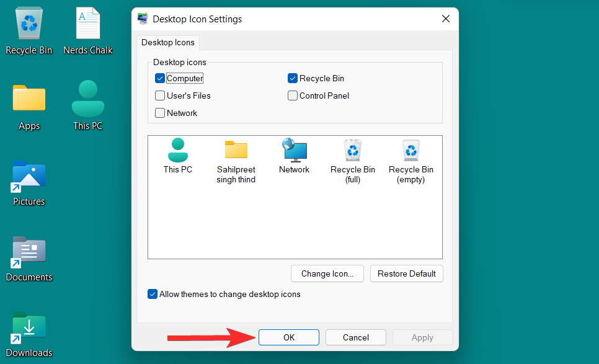The height and width of the screenshot is (364, 599).
Task: Open the Nerds Chalk file on the desktop
Action: point(87,23)
